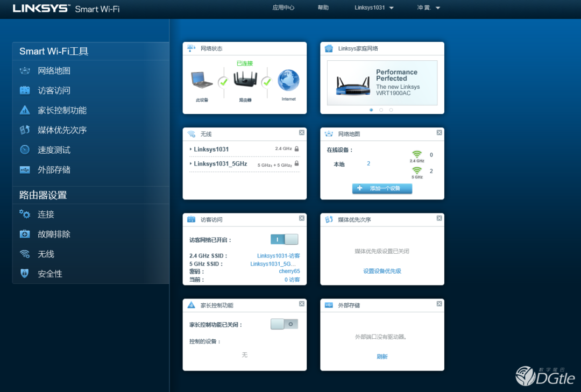Image resolution: width=581 pixels, height=392 pixels.
Task: Open 网络地图 in the sidebar
Action: click(54, 71)
